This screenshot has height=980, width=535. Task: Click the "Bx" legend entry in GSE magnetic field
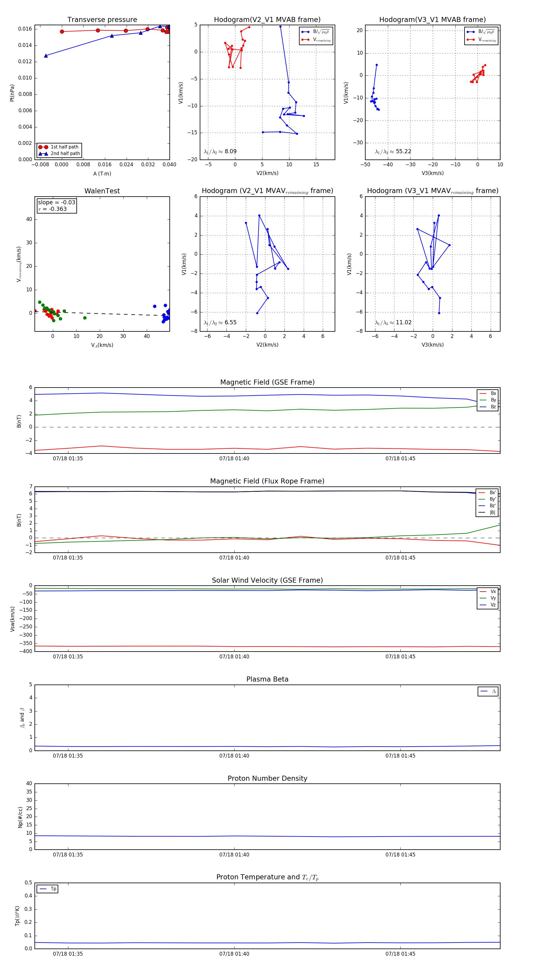coord(488,393)
